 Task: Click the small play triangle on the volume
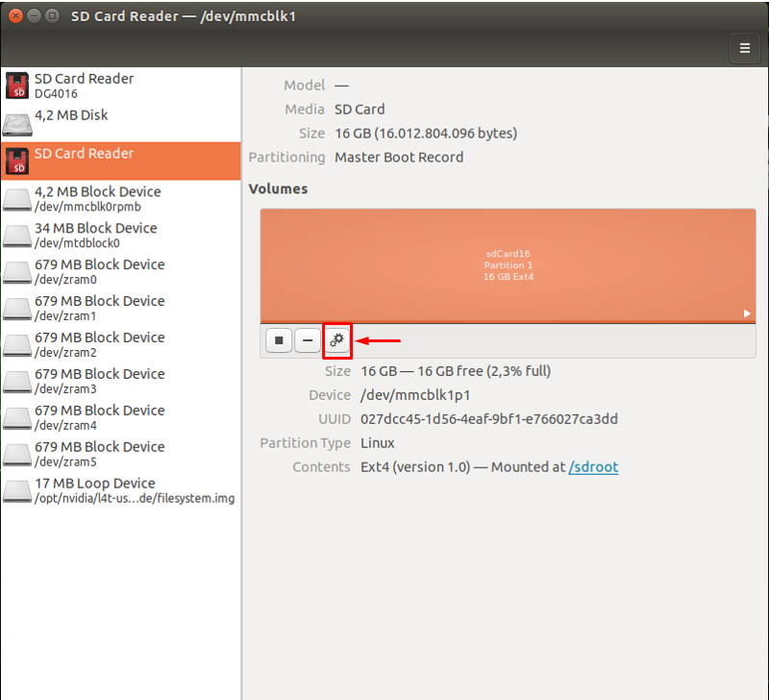click(747, 313)
